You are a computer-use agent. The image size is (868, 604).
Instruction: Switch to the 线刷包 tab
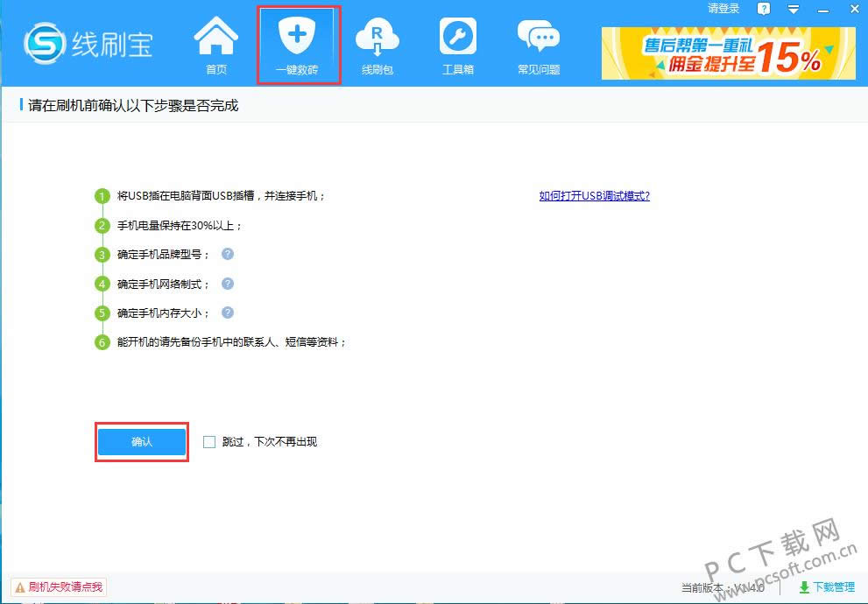tap(378, 37)
